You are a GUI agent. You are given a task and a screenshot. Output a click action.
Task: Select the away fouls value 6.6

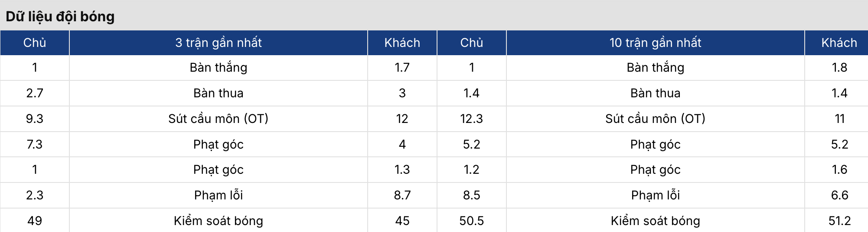[839, 195]
